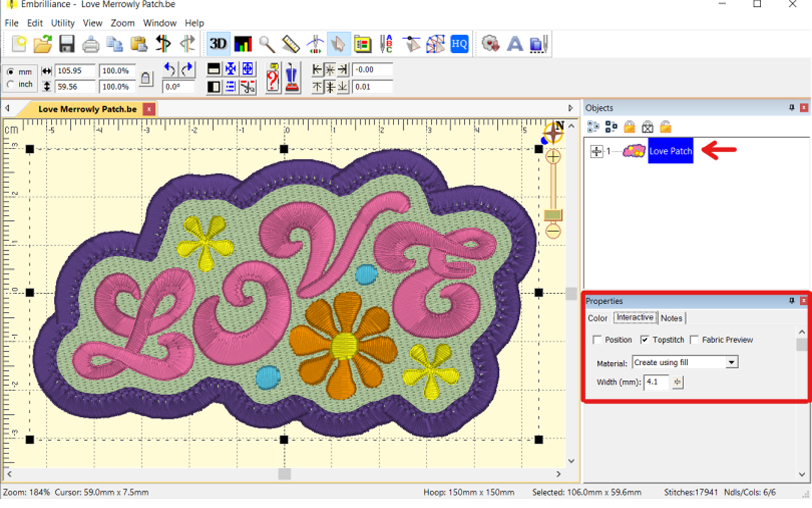Open Print using the printer icon
Image resolution: width=812 pixels, height=508 pixels.
91,44
